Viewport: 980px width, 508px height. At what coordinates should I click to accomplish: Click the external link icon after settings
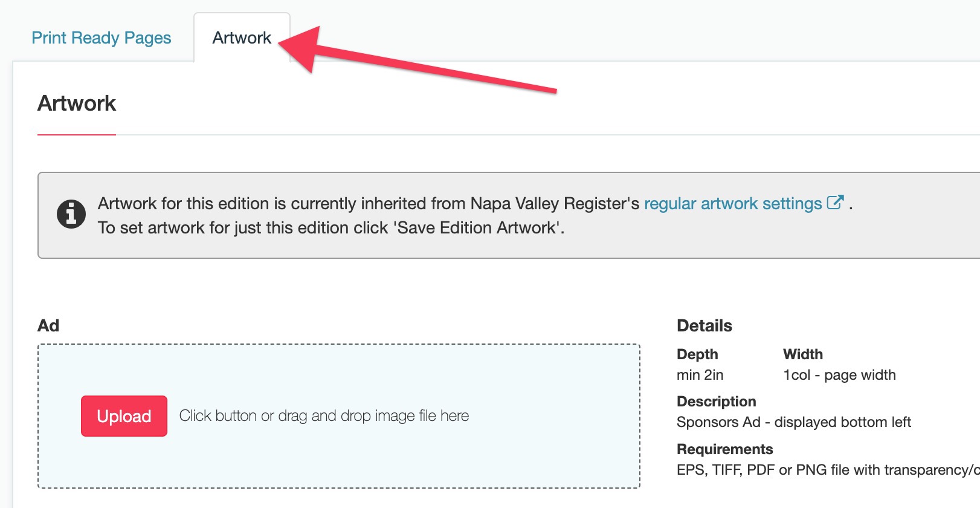835,202
